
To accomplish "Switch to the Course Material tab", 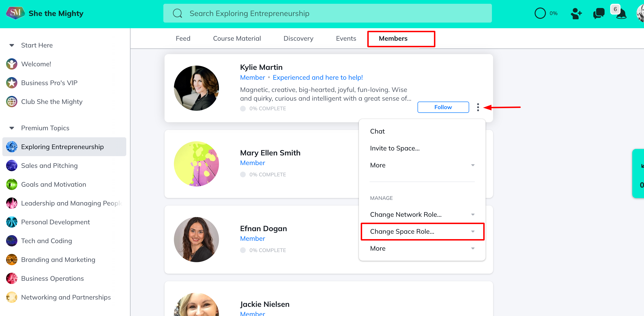I will (x=237, y=39).
